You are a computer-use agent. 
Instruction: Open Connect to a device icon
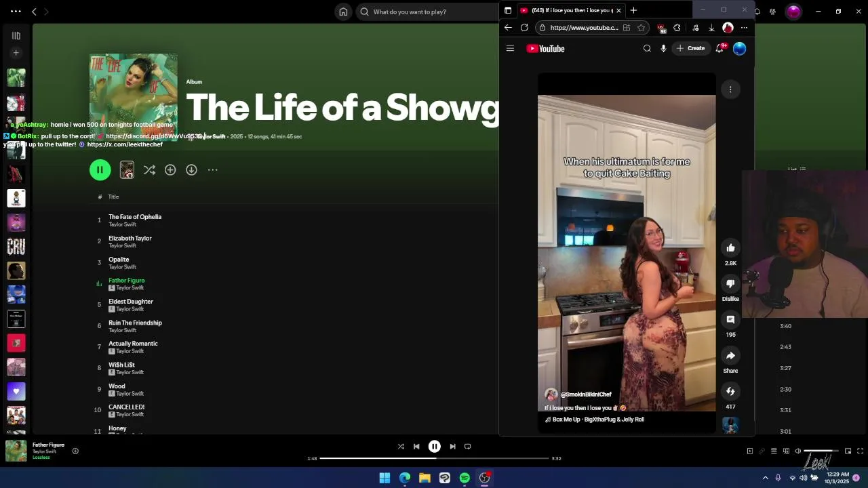pos(786,451)
